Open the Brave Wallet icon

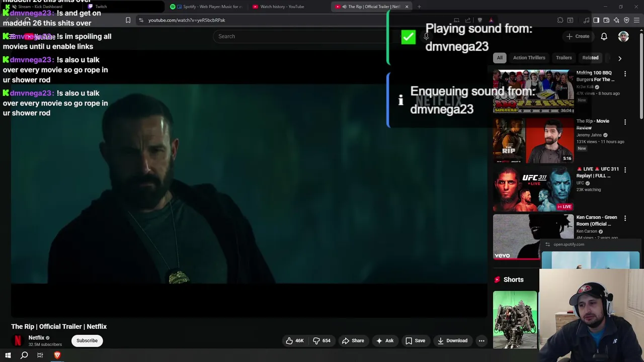coord(606,20)
